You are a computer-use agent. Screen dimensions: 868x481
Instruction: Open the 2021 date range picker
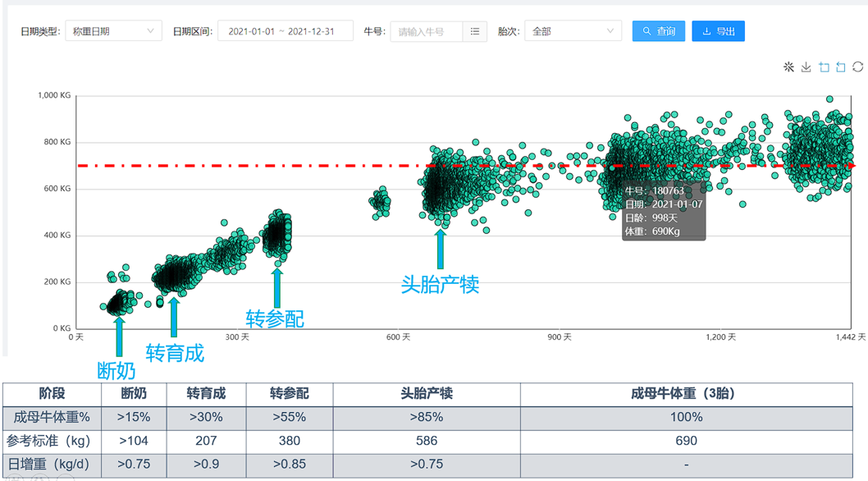point(285,30)
